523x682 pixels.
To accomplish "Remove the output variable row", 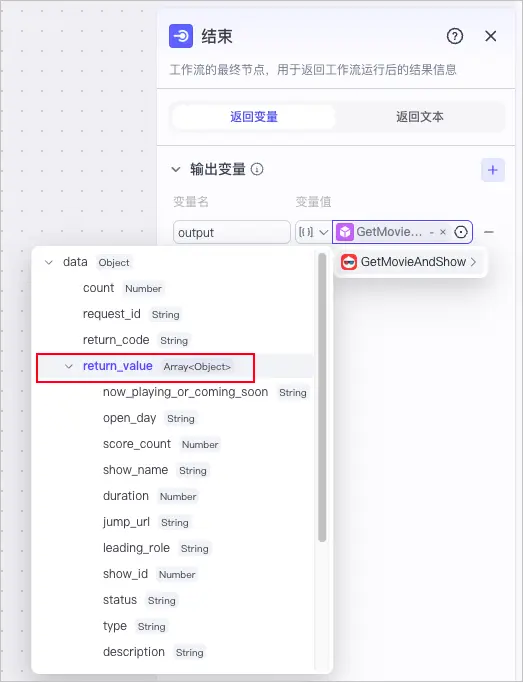I will (489, 232).
